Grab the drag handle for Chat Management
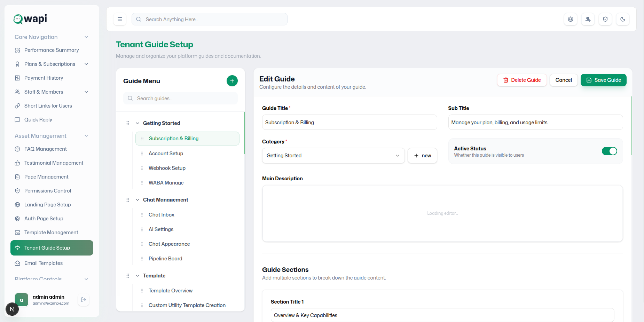Image resolution: width=644 pixels, height=322 pixels. [128, 200]
